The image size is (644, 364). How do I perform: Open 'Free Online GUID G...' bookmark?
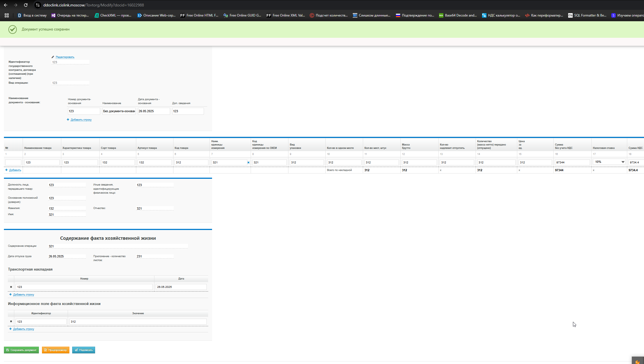pos(242,15)
